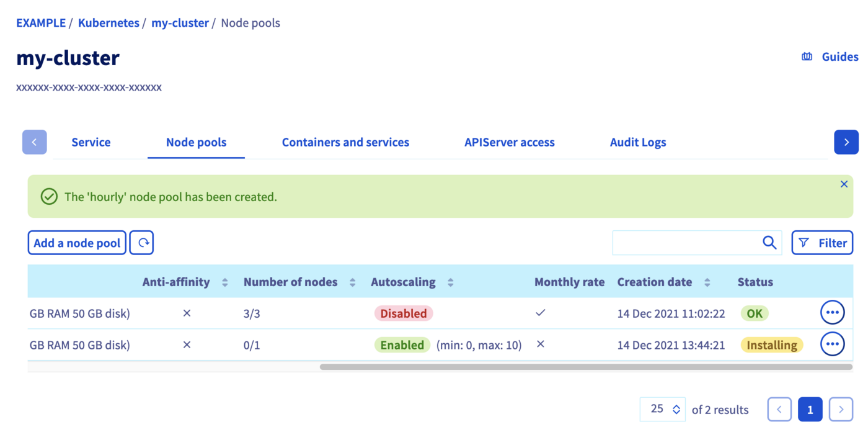The height and width of the screenshot is (432, 868).
Task: Open actions menu for the Installing node pool
Action: 832,344
